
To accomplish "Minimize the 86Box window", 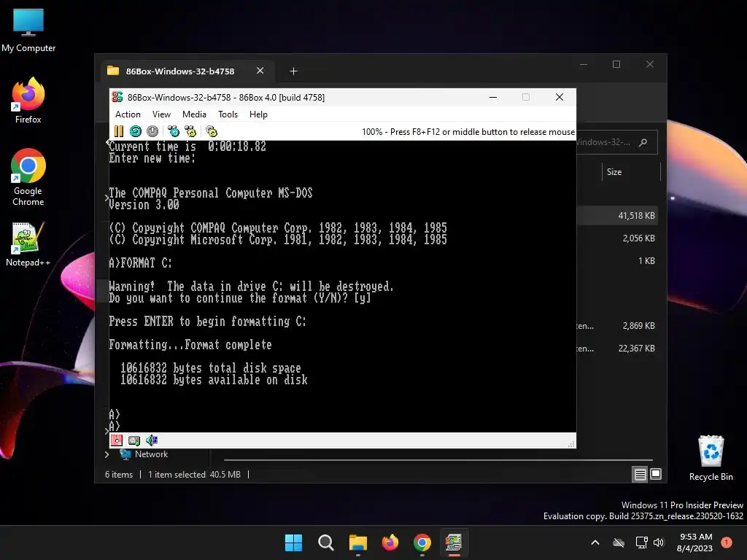I will [493, 97].
